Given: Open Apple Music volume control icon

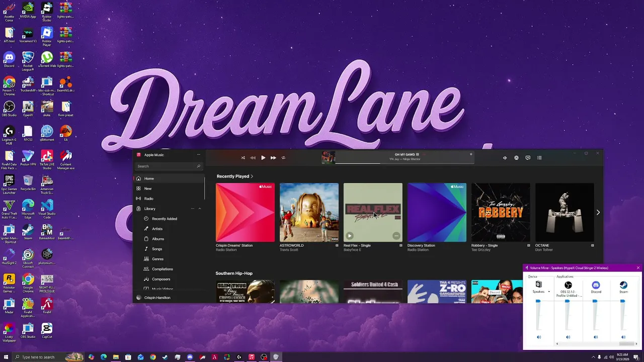Looking at the screenshot, I should click(x=505, y=158).
